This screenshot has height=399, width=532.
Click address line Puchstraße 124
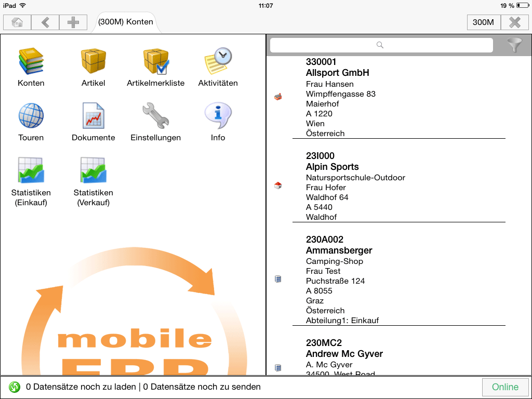[x=335, y=281]
